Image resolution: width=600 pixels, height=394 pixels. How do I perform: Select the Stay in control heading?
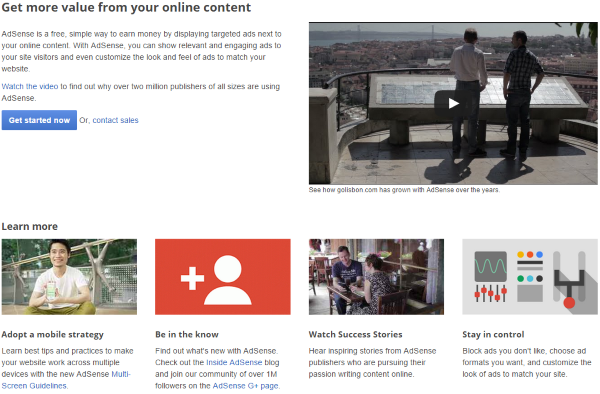(x=493, y=335)
